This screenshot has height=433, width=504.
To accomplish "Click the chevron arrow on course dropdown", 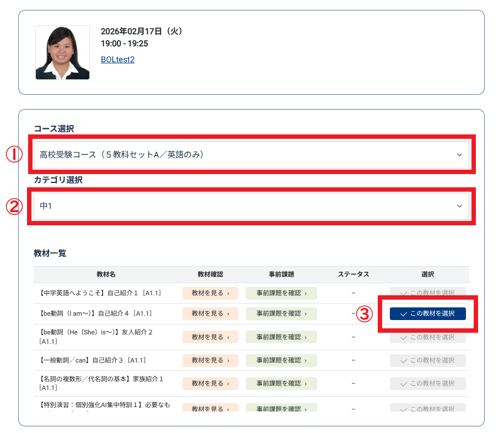I will [x=459, y=155].
